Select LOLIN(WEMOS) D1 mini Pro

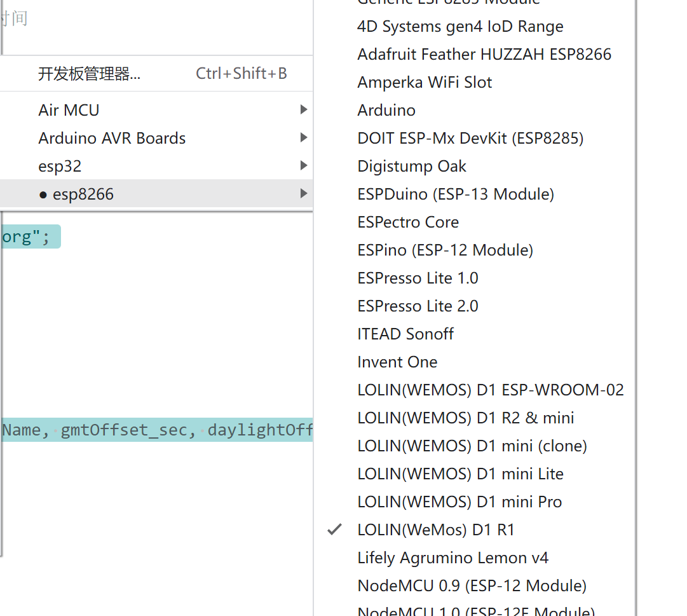click(x=475, y=502)
